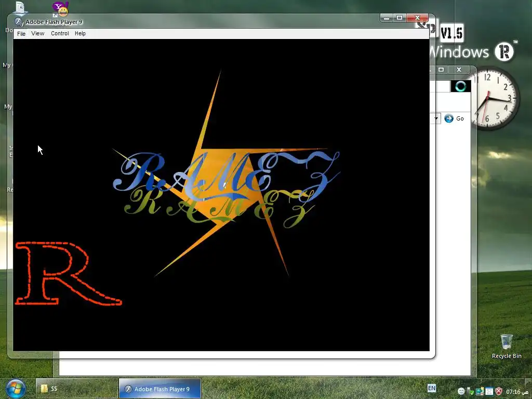
Task: Click the document desktop icon at top left
Action: (20, 7)
